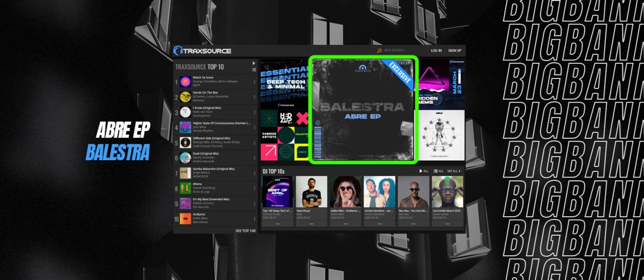Open Top 100 Deep Tech of April chart
This screenshot has height=280, width=644.
tap(278, 192)
